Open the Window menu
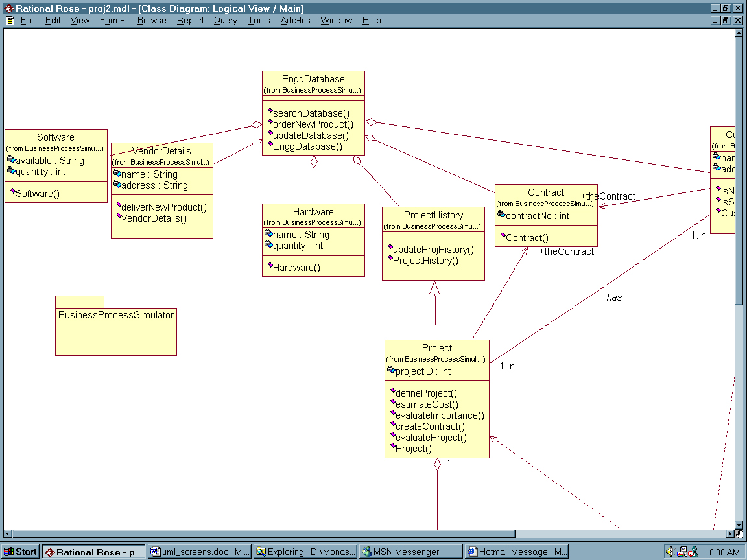The height and width of the screenshot is (560, 747). [336, 21]
